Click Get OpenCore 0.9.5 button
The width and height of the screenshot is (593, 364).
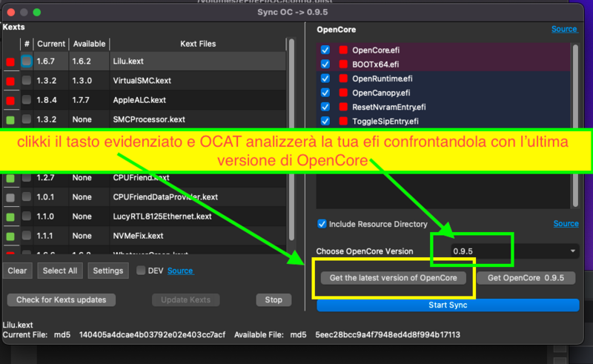pyautogui.click(x=526, y=278)
